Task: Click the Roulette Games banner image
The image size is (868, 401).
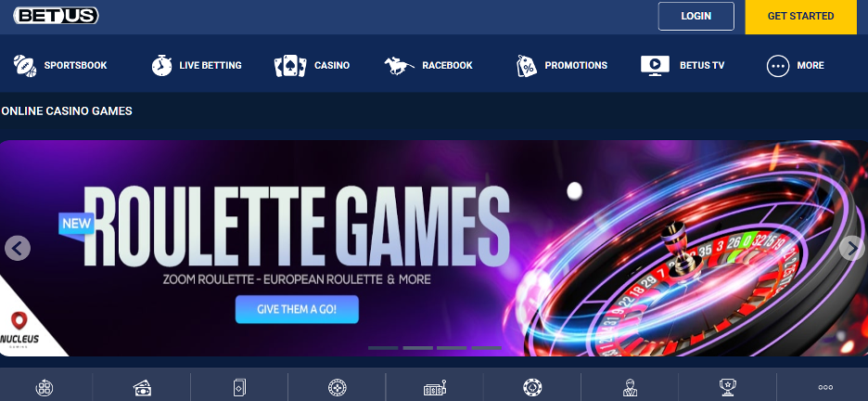Action: 434,248
